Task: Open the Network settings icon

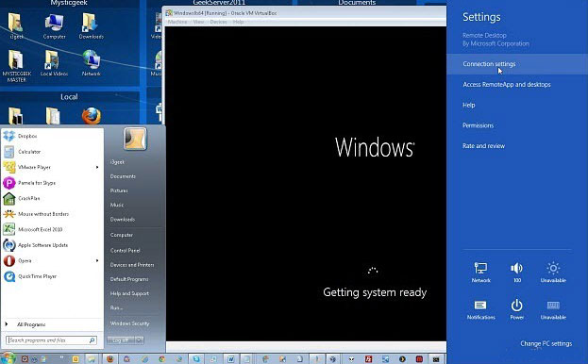Action: [480, 273]
